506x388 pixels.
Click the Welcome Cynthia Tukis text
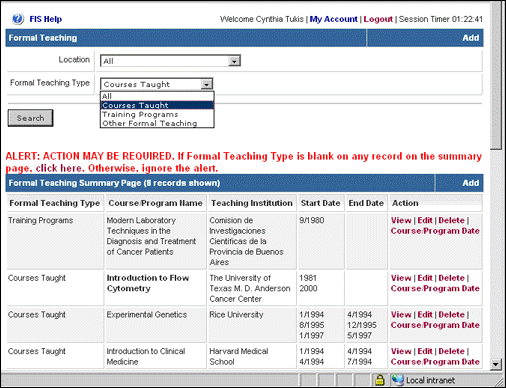[262, 19]
